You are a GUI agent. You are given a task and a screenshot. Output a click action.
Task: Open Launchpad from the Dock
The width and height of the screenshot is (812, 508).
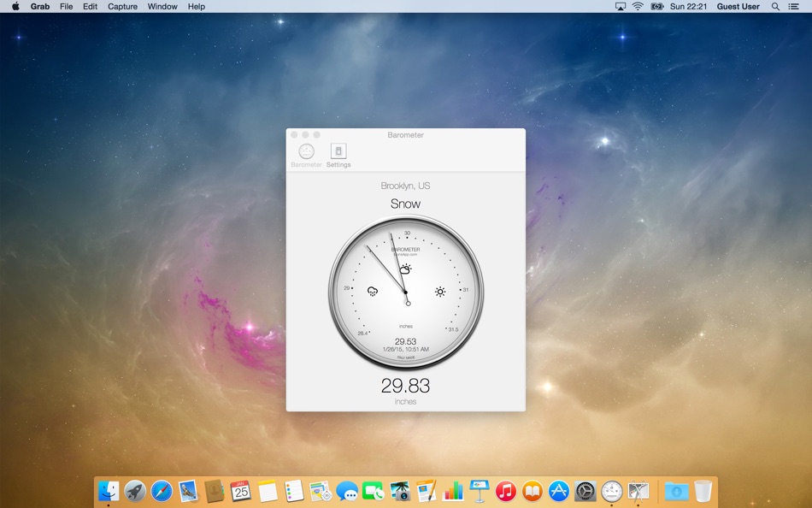click(x=133, y=492)
